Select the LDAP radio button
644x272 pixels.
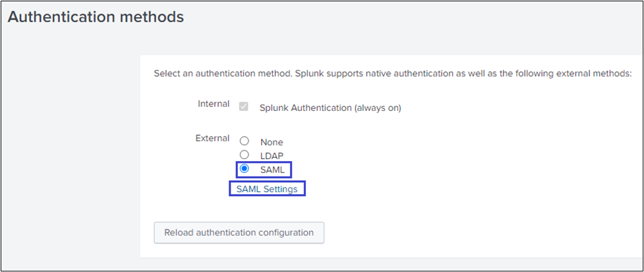tap(245, 154)
